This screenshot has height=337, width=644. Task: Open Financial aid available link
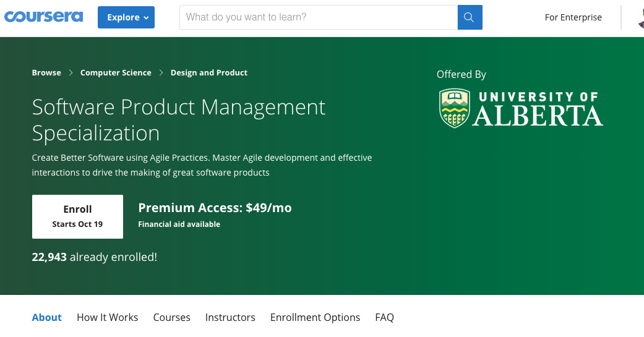click(x=179, y=224)
